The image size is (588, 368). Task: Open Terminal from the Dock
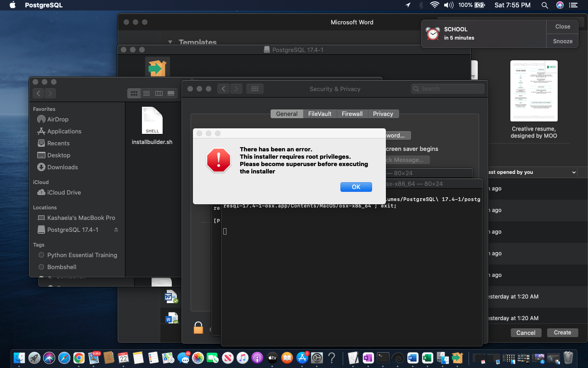point(383,358)
